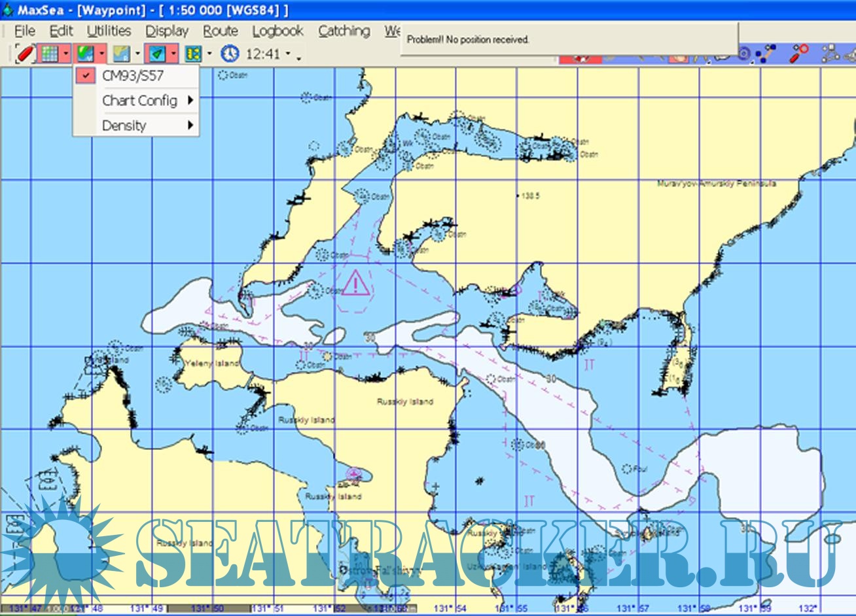Expand the Density submenu

(x=124, y=126)
